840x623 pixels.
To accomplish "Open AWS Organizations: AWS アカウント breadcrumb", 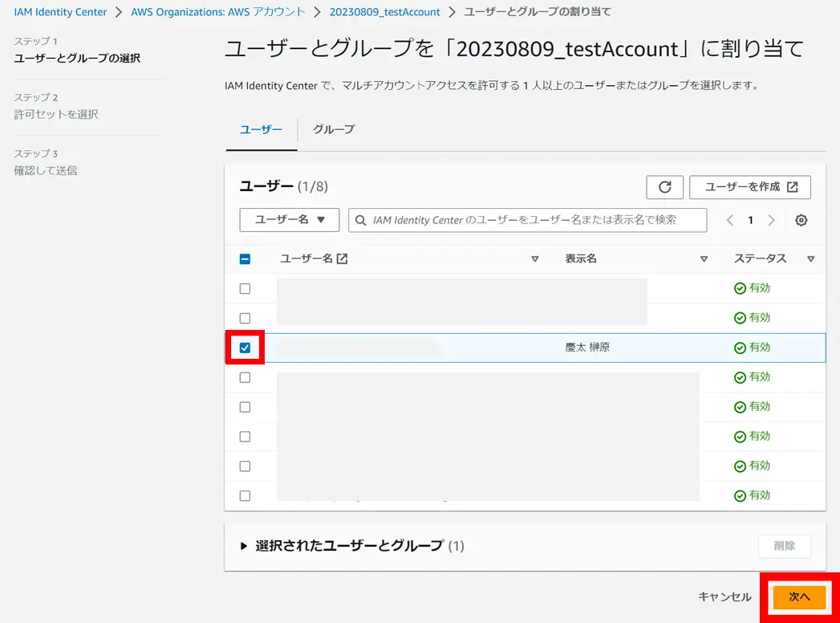I will pyautogui.click(x=218, y=12).
